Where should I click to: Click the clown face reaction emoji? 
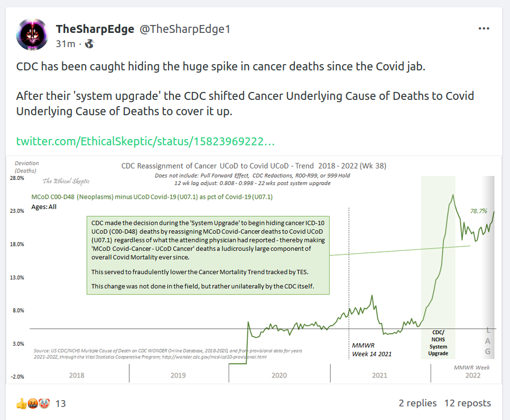(44, 404)
